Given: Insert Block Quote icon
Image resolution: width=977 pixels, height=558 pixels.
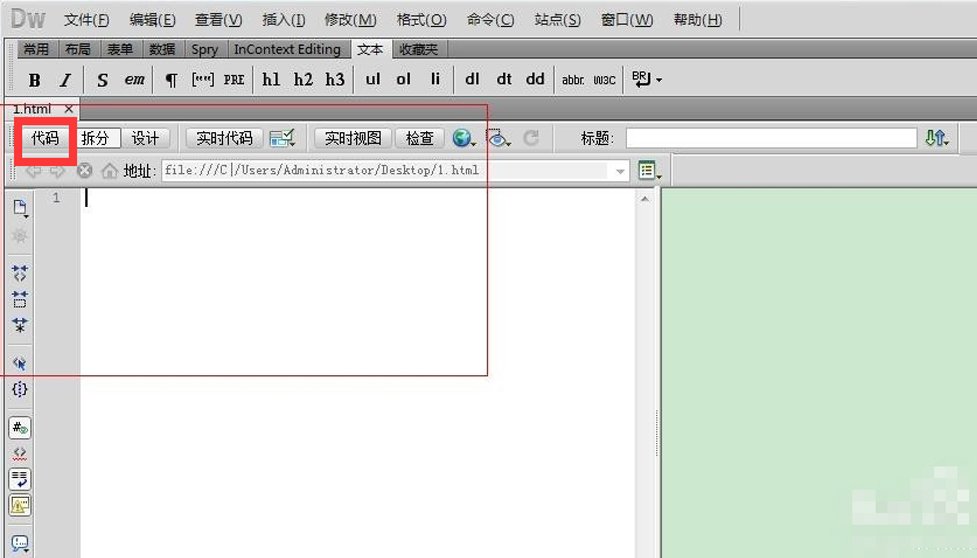Looking at the screenshot, I should coord(203,80).
